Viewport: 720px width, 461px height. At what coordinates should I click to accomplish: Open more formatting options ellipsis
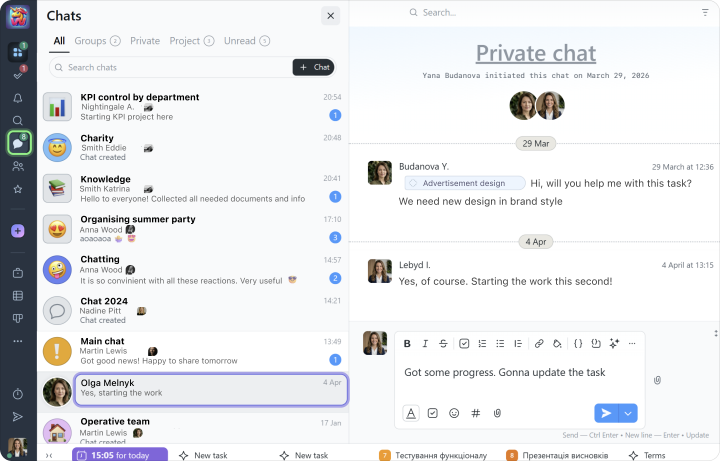pos(631,344)
